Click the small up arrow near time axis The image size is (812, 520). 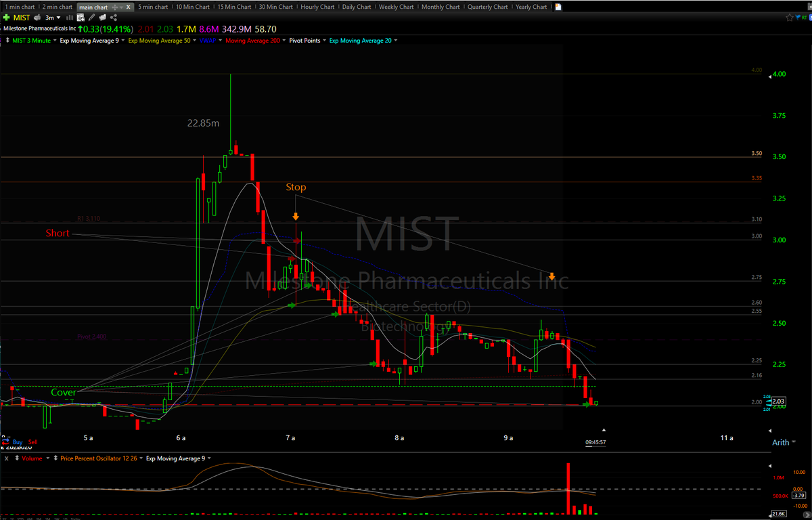[604, 429]
